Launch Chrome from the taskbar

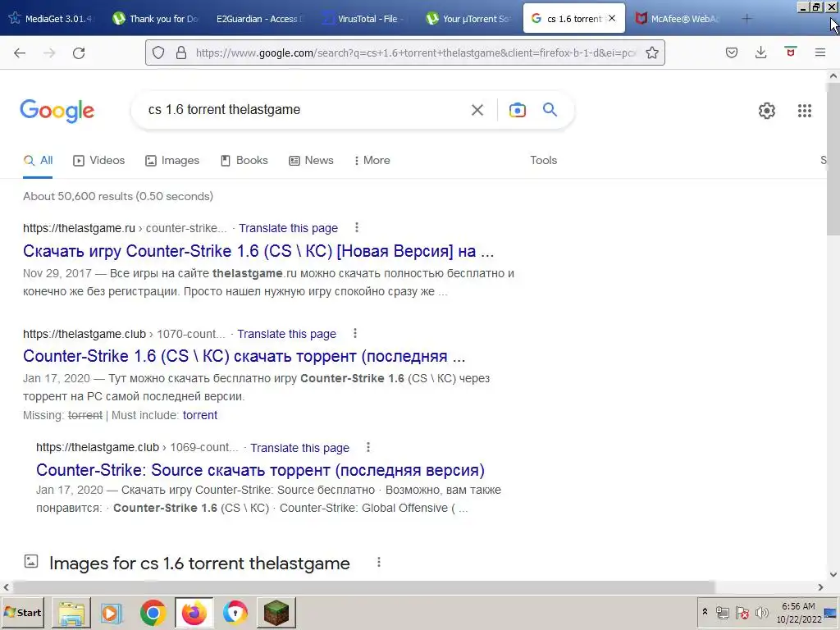(x=153, y=612)
